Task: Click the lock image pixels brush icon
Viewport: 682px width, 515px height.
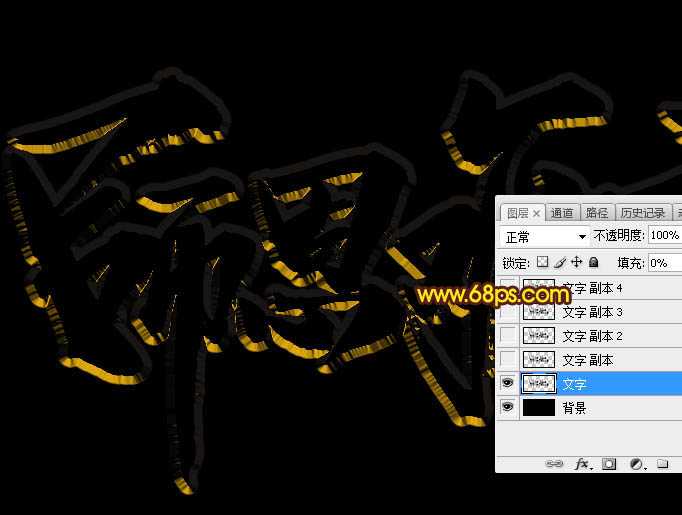Action: coord(560,262)
